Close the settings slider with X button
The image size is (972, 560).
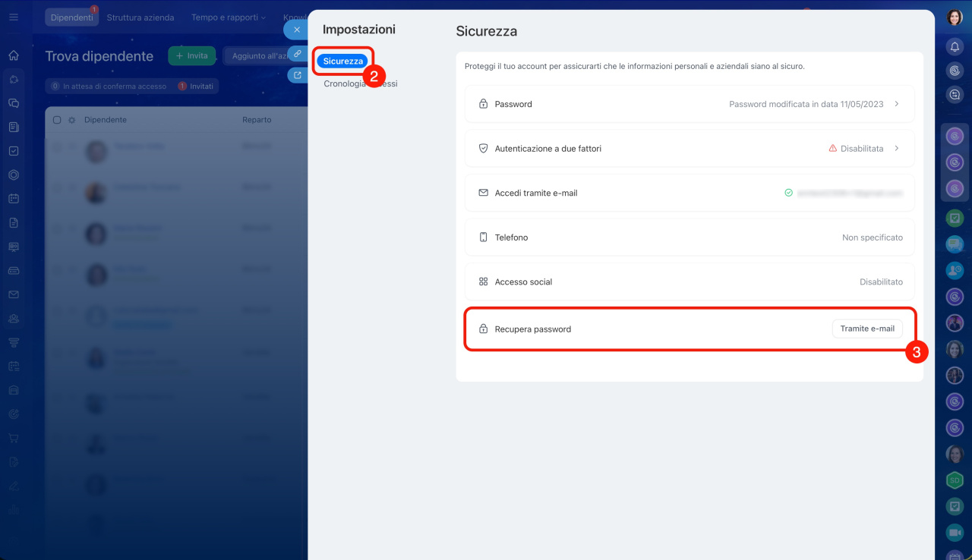click(x=297, y=30)
